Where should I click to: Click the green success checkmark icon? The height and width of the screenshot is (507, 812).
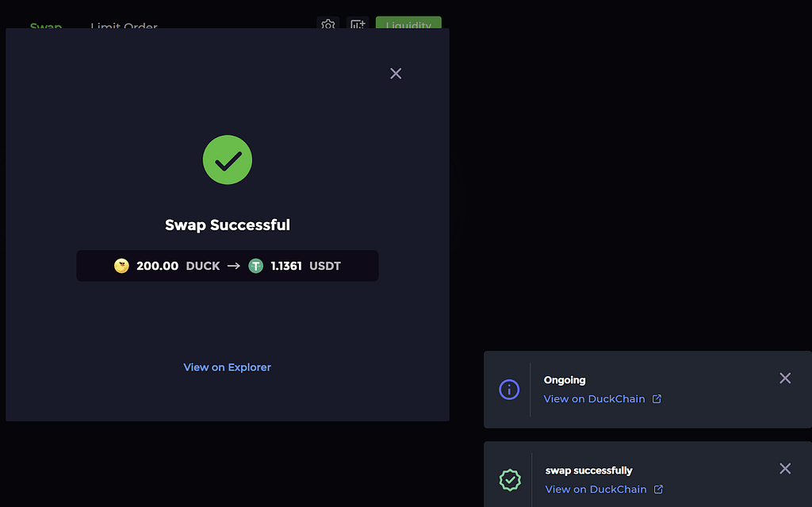coord(228,159)
